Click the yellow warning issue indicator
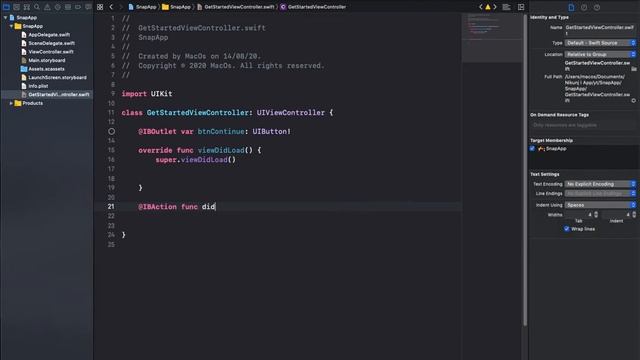 click(488, 7)
